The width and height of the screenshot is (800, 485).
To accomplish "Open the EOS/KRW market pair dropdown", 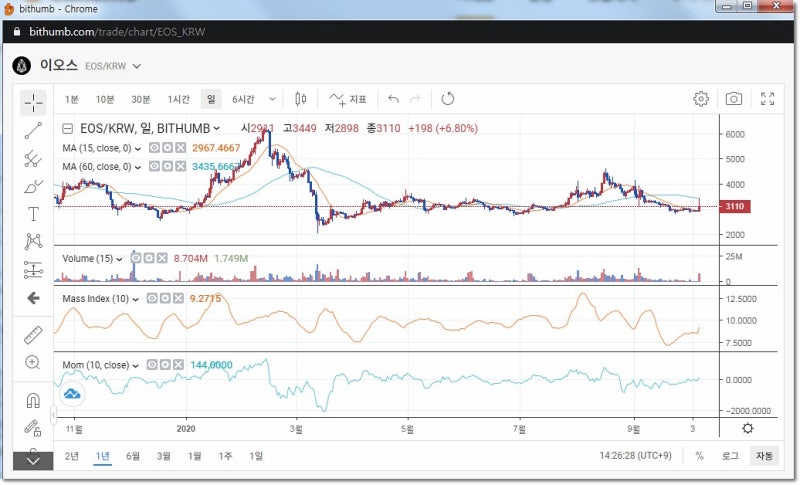I will 137,66.
